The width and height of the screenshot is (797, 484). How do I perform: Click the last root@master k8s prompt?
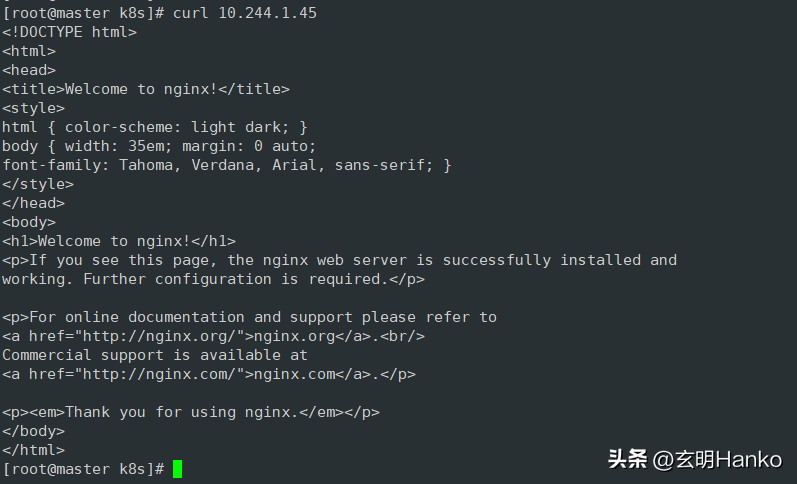point(83,469)
